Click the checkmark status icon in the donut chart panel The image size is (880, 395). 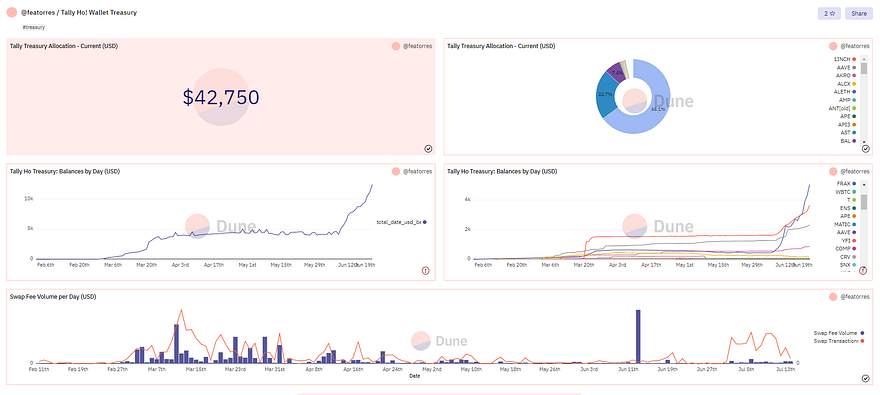[x=865, y=149]
